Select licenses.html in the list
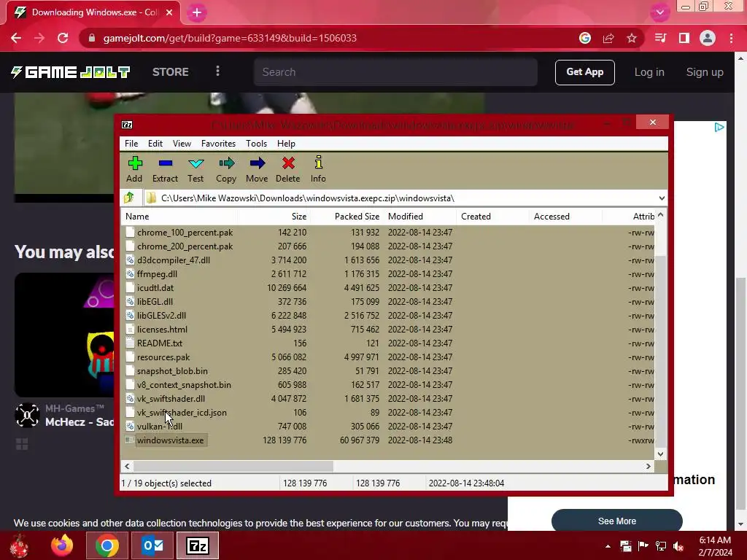 162,329
